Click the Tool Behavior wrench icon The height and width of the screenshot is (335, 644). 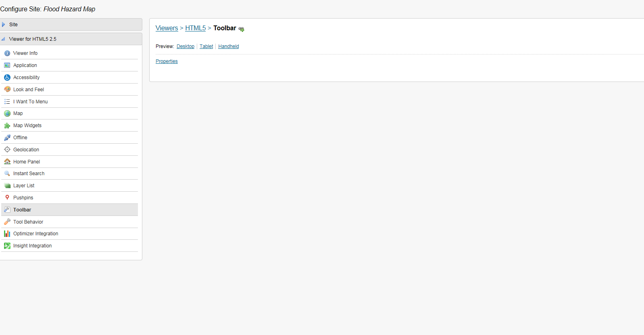tap(7, 222)
